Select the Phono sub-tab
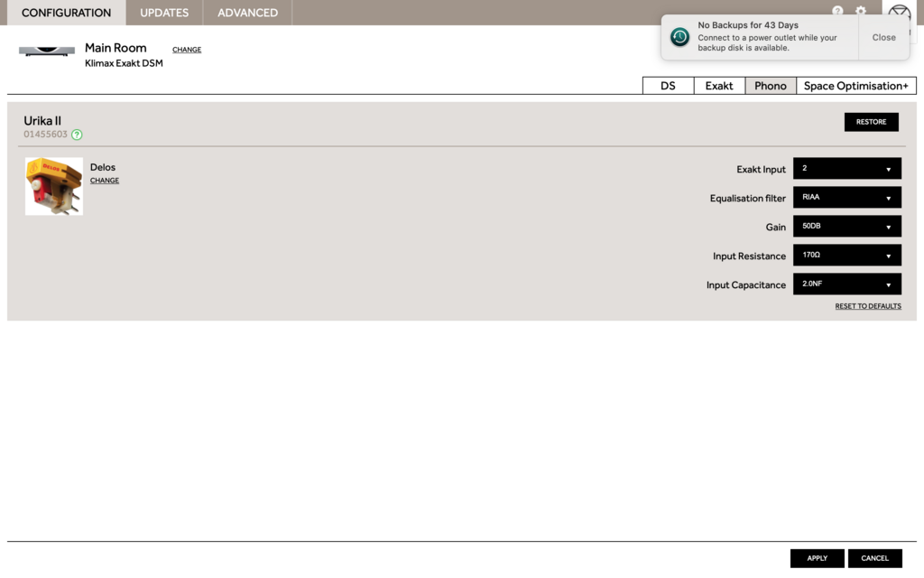The image size is (924, 578). (x=771, y=86)
